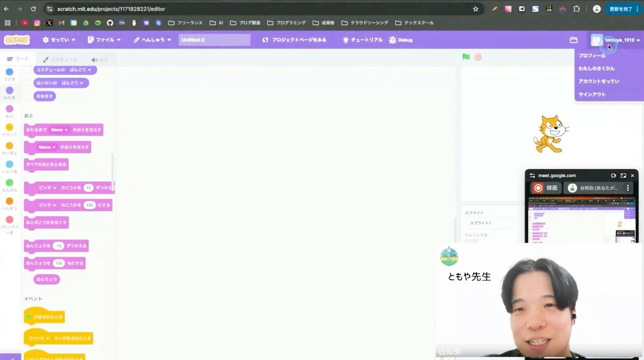644x360 pixels.
Task: Select the イベント events category circle
Action: pos(9,128)
